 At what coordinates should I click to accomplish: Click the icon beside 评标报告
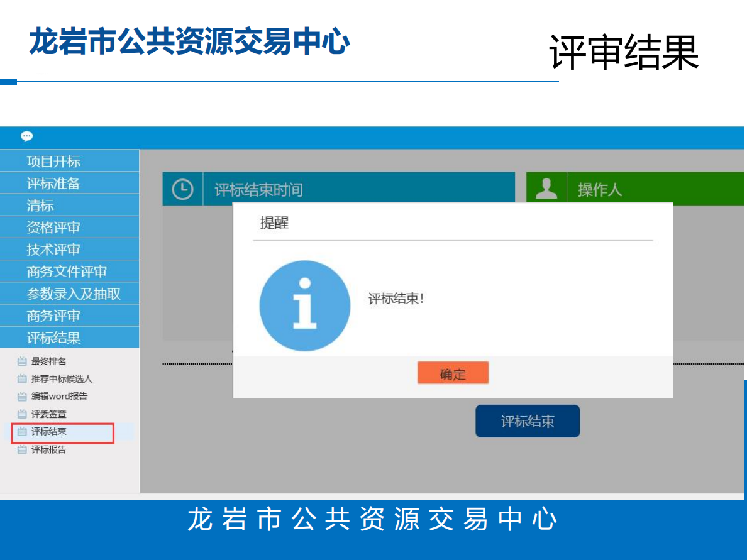pos(22,449)
